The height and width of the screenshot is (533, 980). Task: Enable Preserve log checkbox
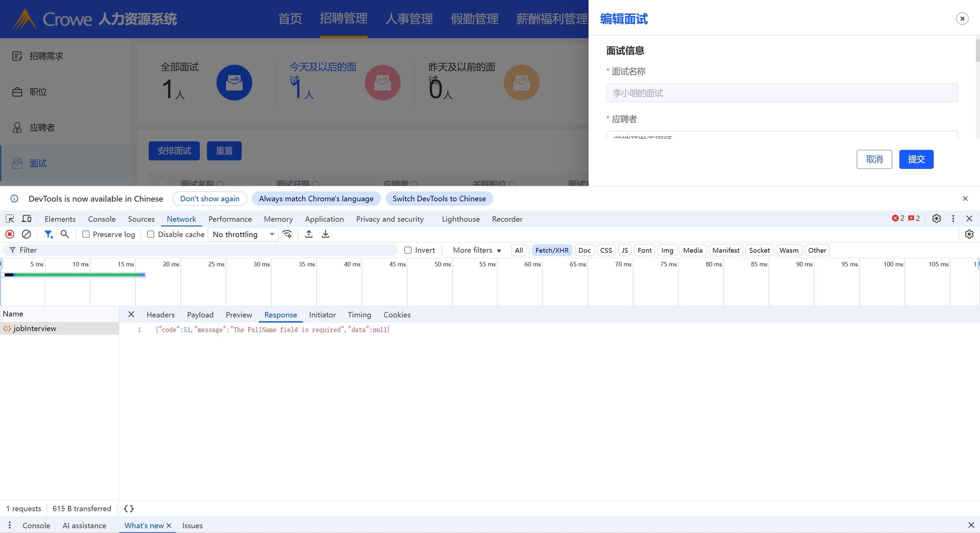(x=86, y=235)
